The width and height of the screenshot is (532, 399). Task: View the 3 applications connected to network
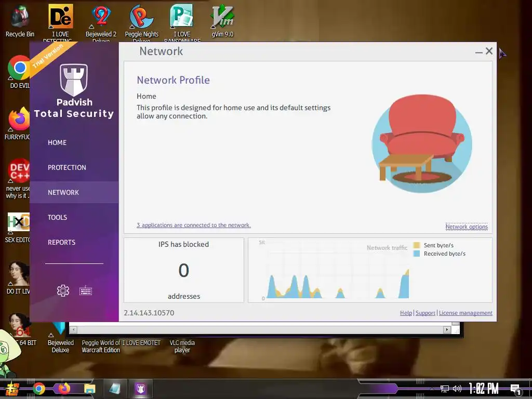[x=193, y=225]
